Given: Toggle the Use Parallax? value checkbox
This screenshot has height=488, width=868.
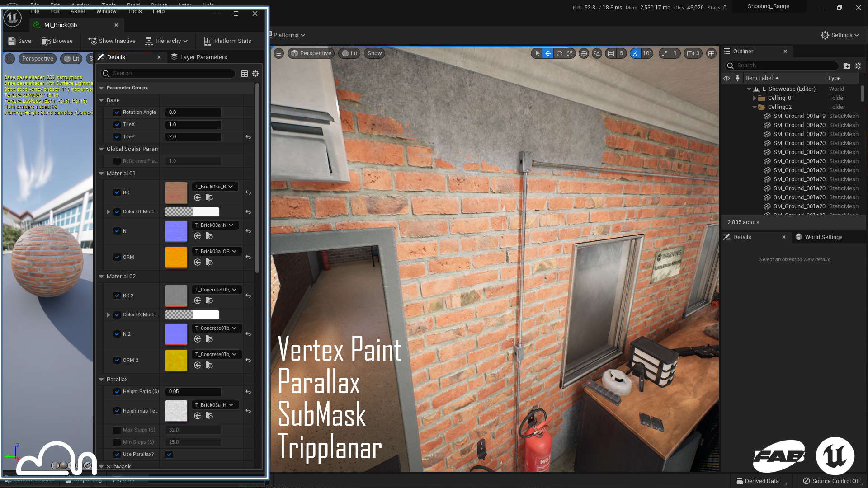Looking at the screenshot, I should click(x=169, y=455).
